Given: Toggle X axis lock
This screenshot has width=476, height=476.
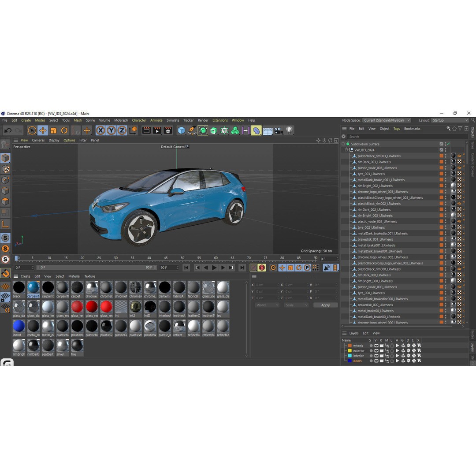Looking at the screenshot, I should [x=100, y=130].
